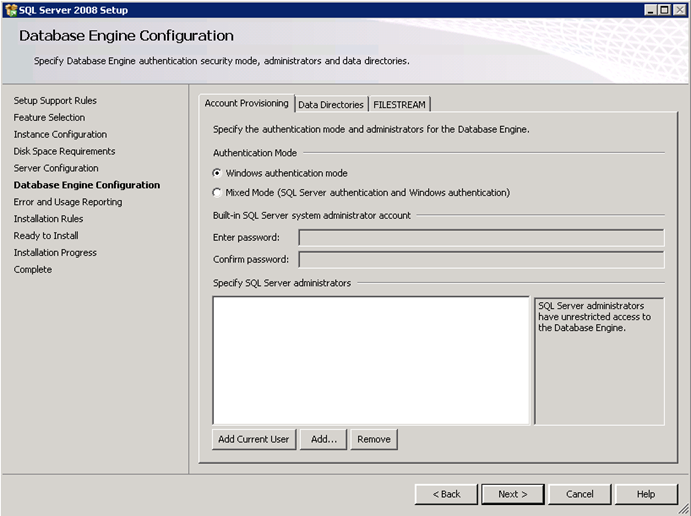Click Database Engine Configuration step in sidebar
Image resolution: width=691 pixels, height=516 pixels.
87,185
